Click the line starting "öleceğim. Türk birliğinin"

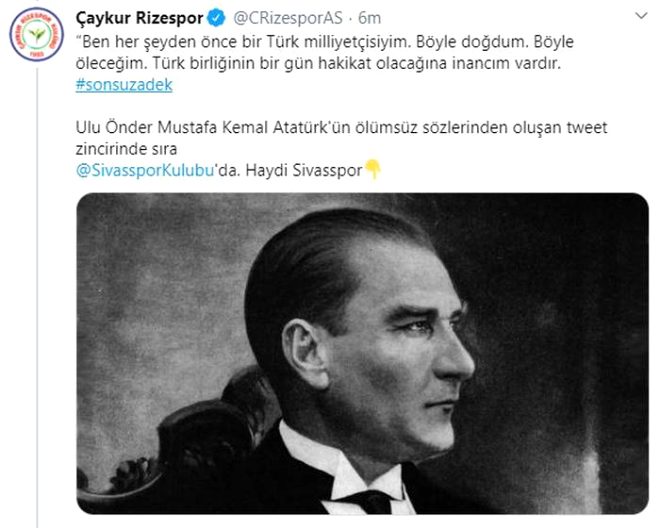[318, 63]
